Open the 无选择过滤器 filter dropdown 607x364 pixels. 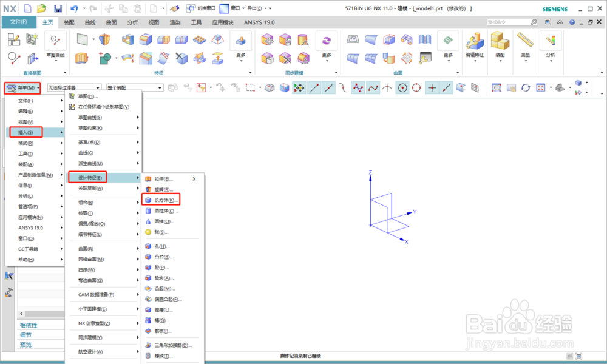click(x=74, y=88)
